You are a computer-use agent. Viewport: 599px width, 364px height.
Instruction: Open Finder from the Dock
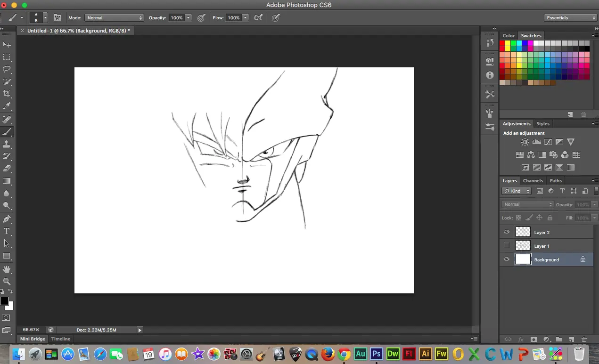(19, 354)
